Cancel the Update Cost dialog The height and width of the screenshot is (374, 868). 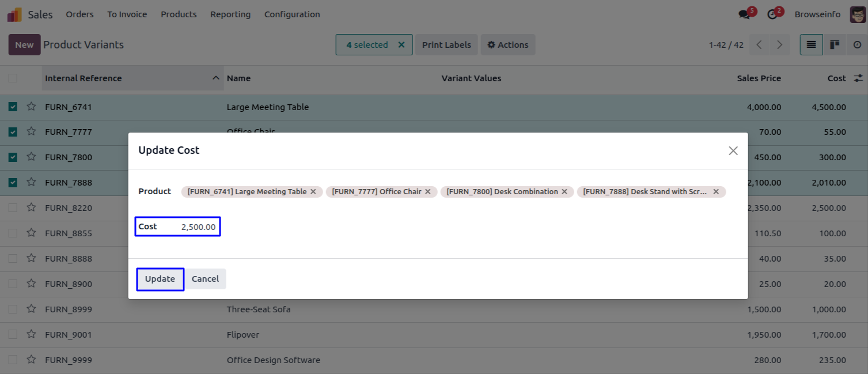[x=205, y=279]
